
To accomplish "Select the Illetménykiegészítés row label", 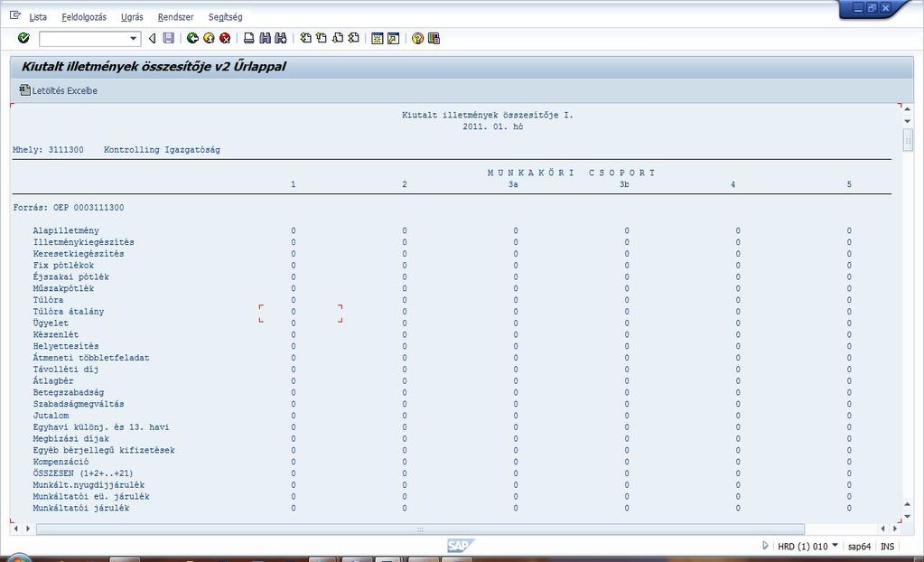I will 84,242.
